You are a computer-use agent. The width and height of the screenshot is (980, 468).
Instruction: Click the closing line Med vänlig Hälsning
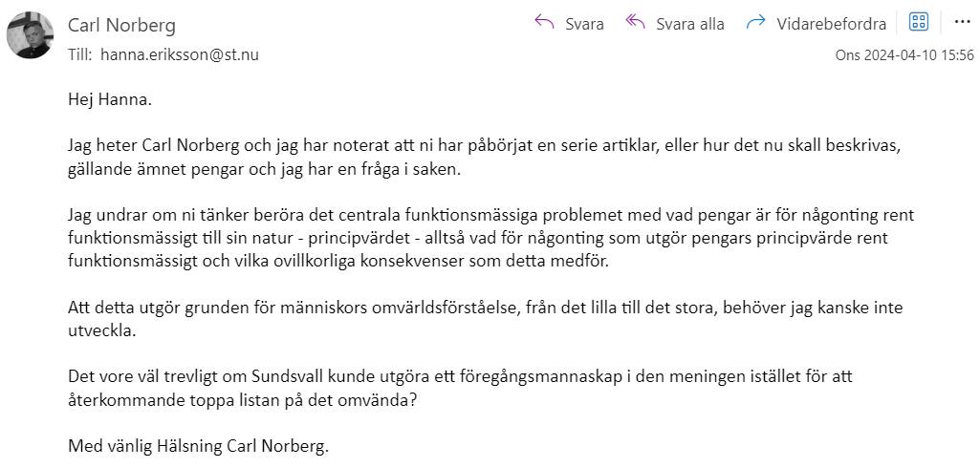tap(199, 446)
